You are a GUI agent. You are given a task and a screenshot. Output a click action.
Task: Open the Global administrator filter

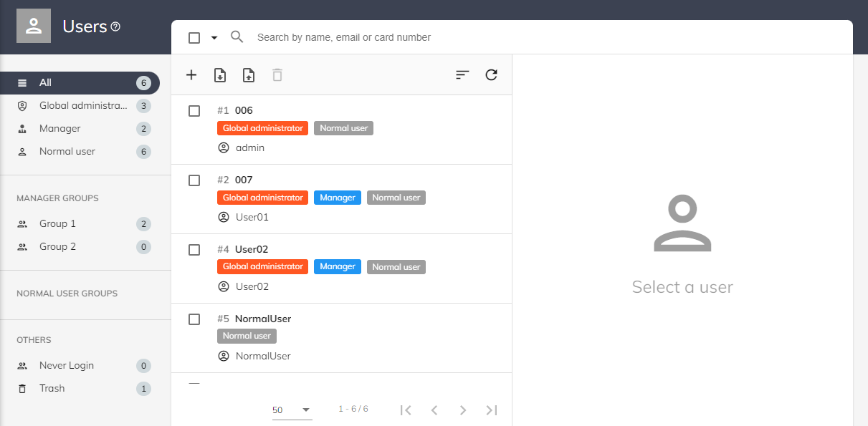(x=82, y=106)
